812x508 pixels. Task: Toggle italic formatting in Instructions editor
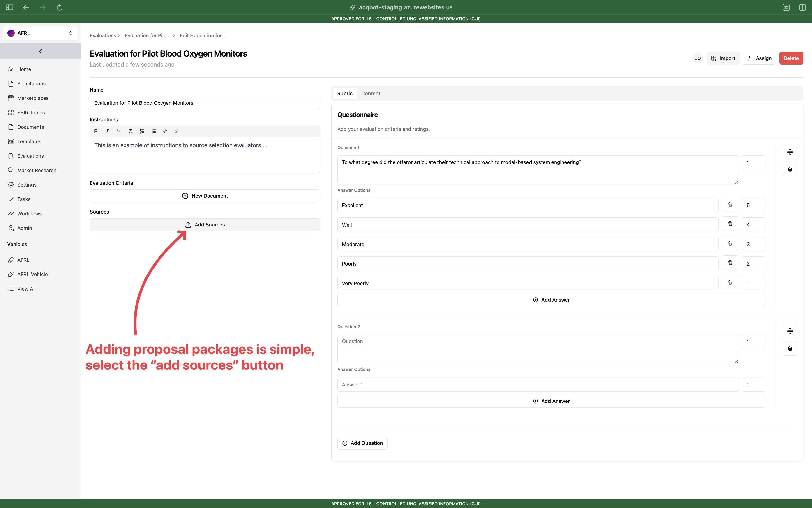click(x=107, y=131)
